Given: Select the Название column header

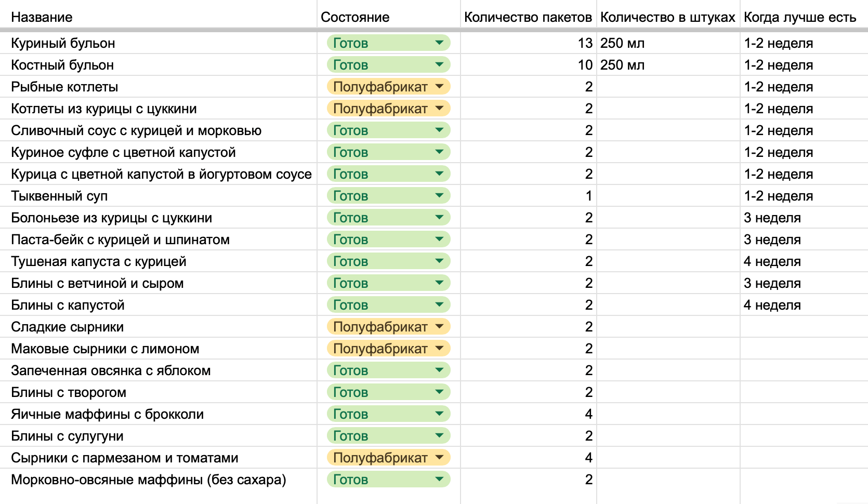Looking at the screenshot, I should click(x=42, y=17).
